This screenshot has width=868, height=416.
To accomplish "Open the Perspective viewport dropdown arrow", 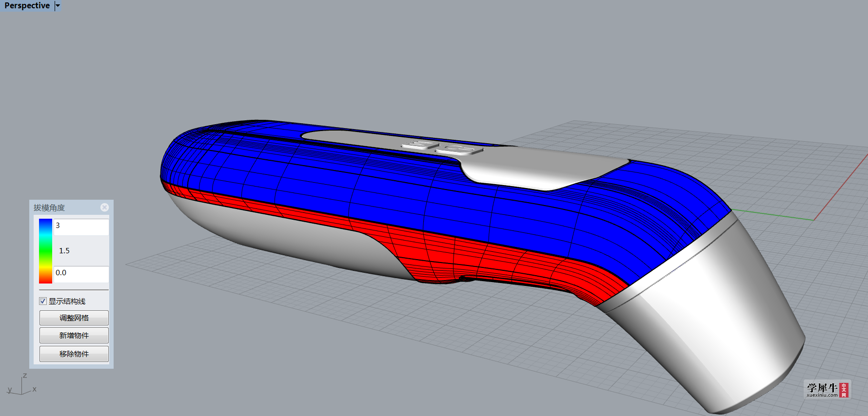I will point(58,6).
